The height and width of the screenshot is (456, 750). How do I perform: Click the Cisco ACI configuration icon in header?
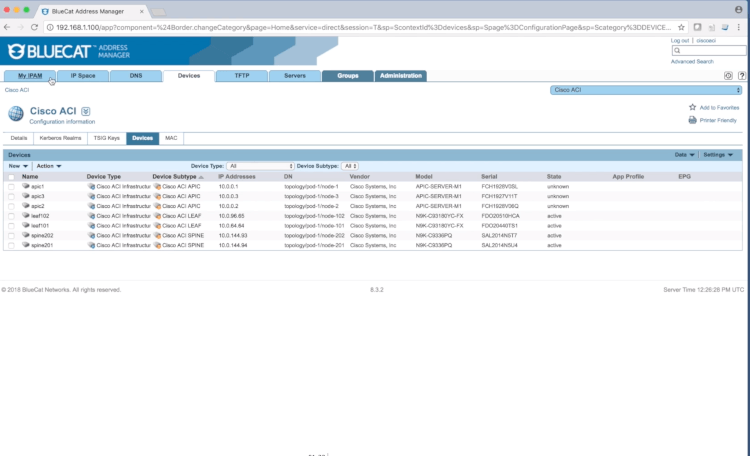17,114
